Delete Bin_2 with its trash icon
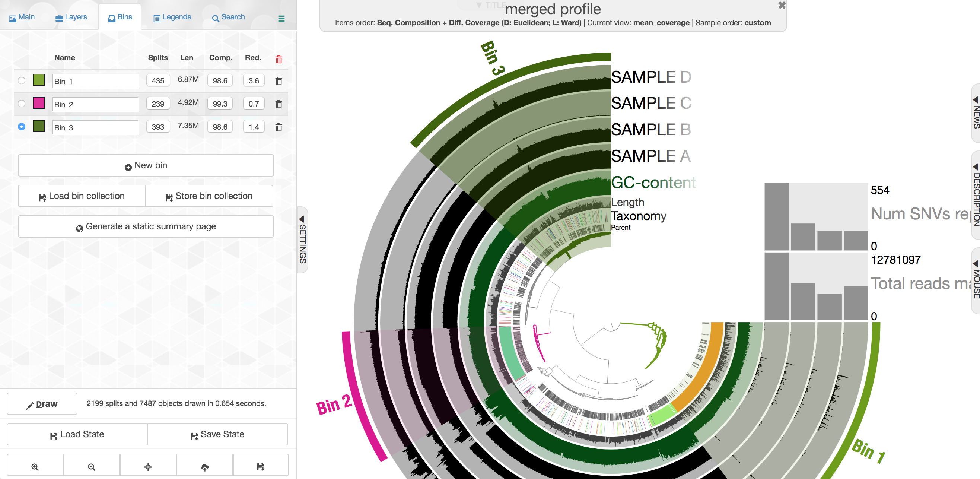Viewport: 980px width, 479px height. click(279, 104)
